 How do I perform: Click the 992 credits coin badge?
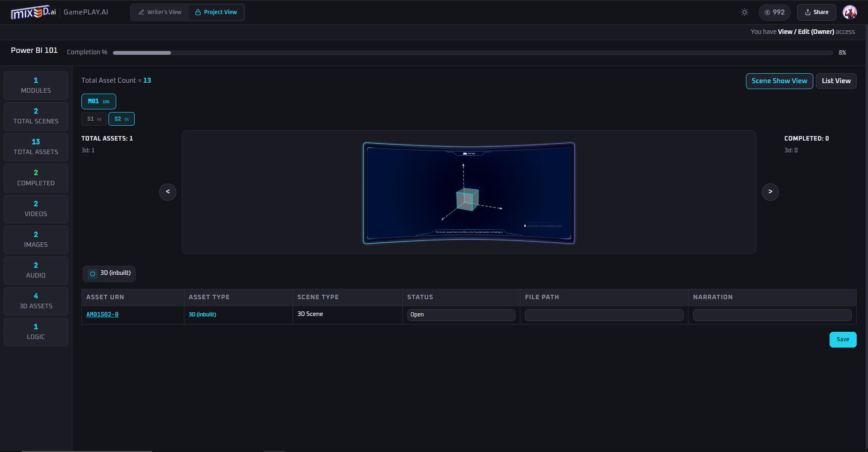pyautogui.click(x=774, y=12)
